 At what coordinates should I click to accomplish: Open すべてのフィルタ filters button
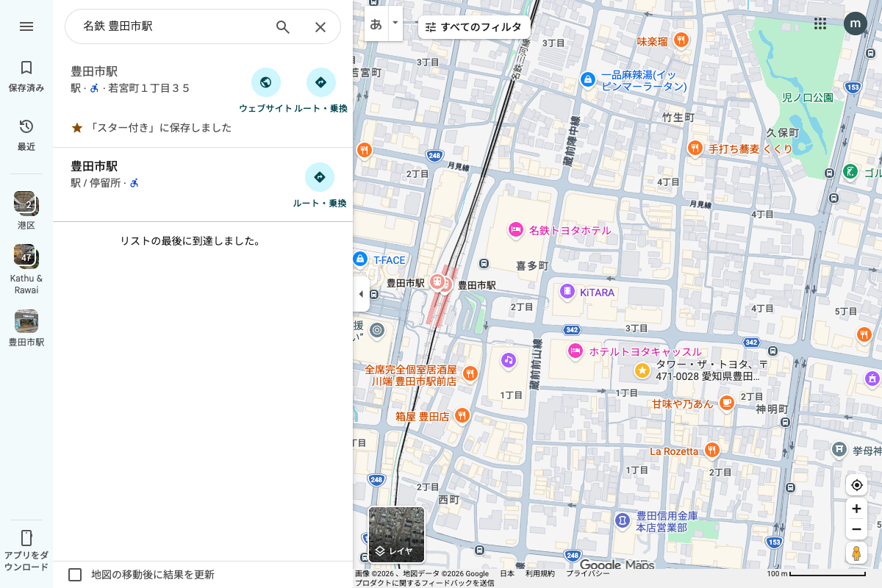[x=474, y=27]
